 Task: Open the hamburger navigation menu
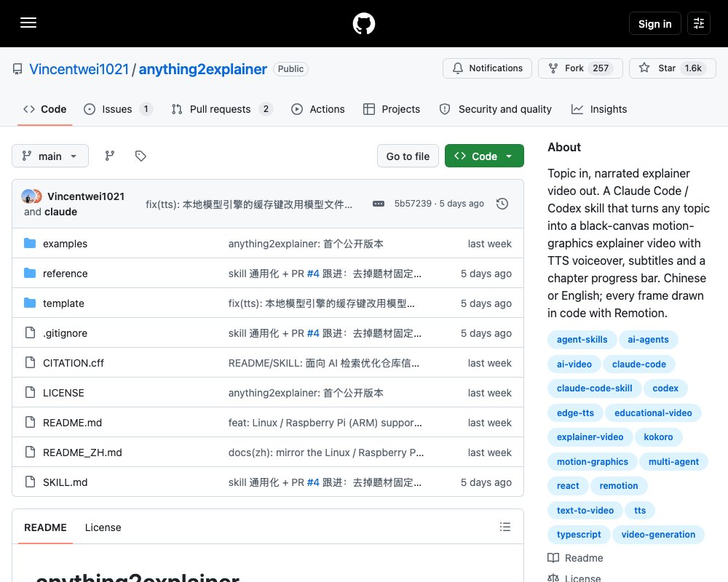(28, 23)
